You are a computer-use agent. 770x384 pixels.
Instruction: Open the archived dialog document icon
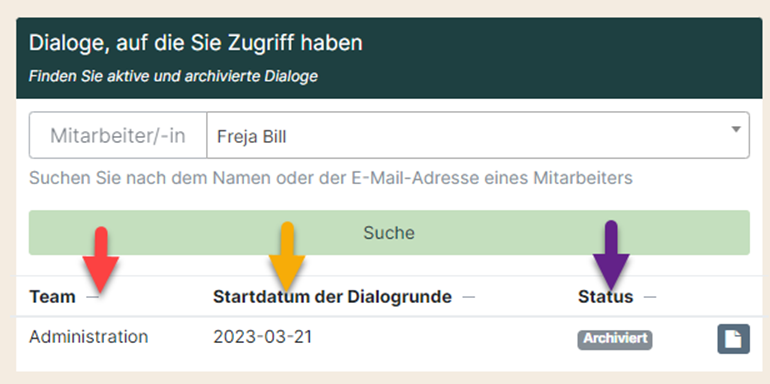733,339
